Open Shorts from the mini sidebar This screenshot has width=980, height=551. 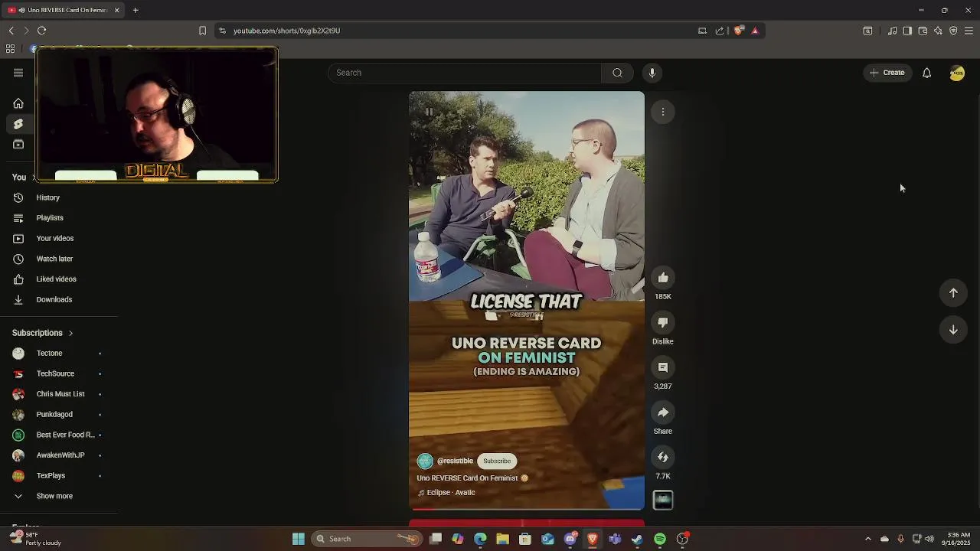tap(18, 124)
